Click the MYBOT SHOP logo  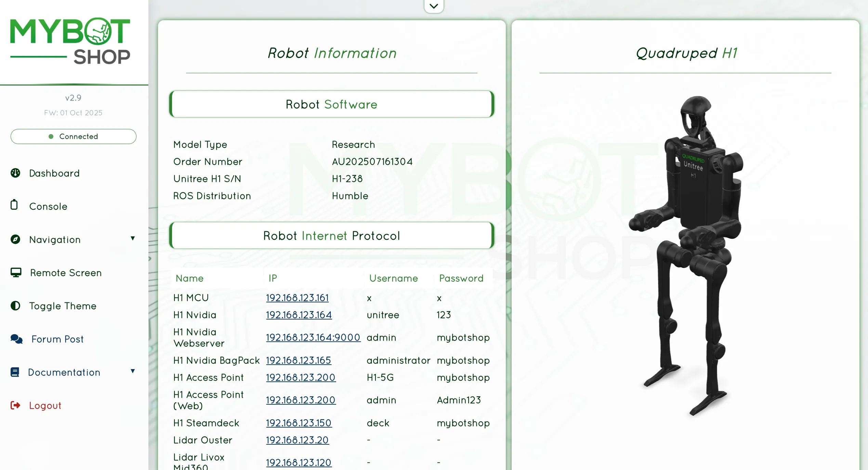click(x=70, y=41)
